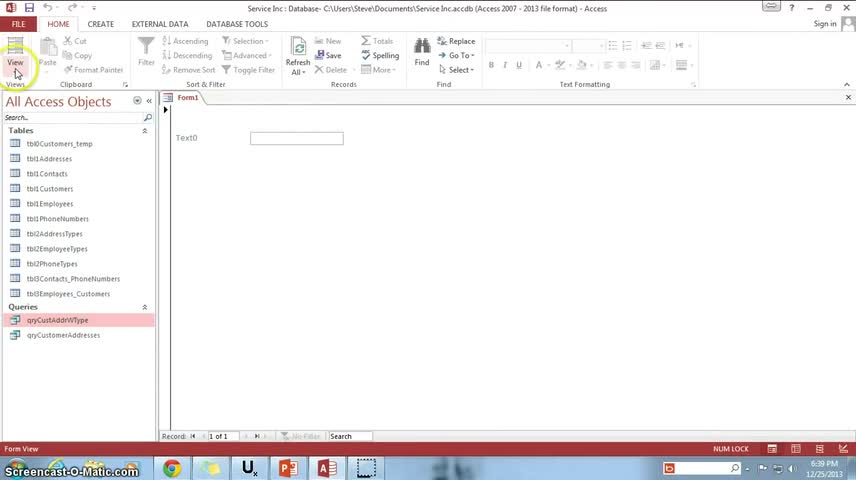The image size is (856, 480).
Task: Select the Format Painter tool
Action: [93, 70]
